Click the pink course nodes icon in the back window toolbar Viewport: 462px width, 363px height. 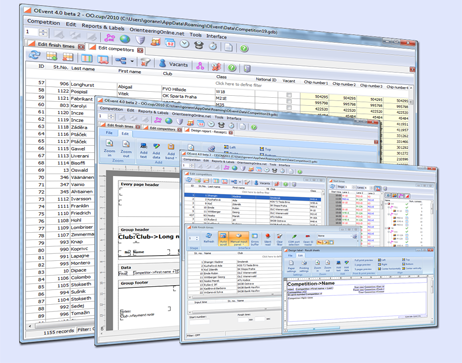109,38
